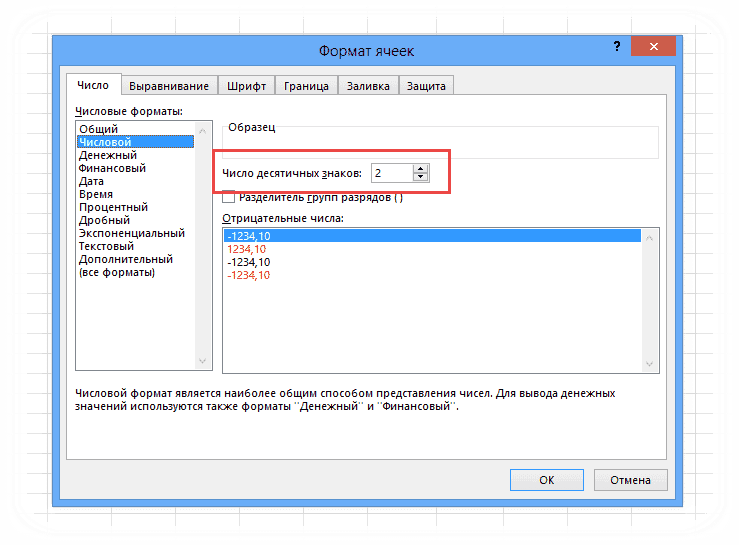Go to the Граница tab
The width and height of the screenshot is (739, 545).
point(306,86)
